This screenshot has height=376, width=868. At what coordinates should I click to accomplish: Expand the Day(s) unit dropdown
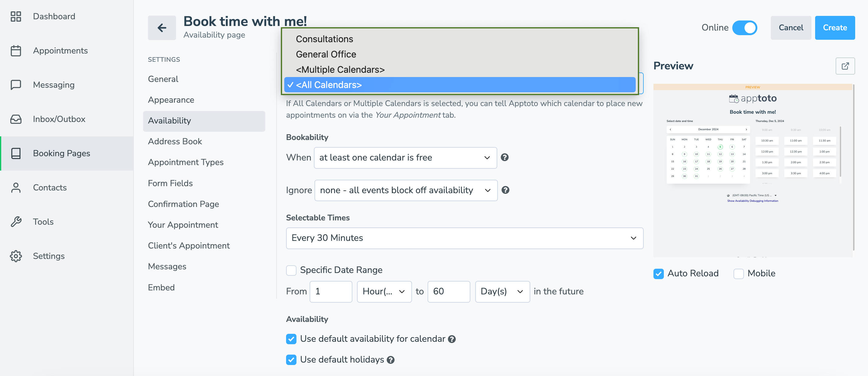502,291
